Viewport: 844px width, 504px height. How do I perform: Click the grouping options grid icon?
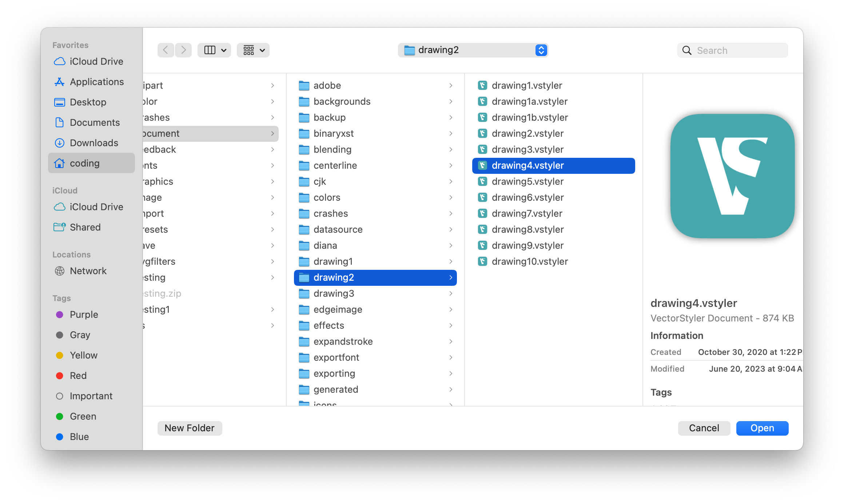(249, 50)
